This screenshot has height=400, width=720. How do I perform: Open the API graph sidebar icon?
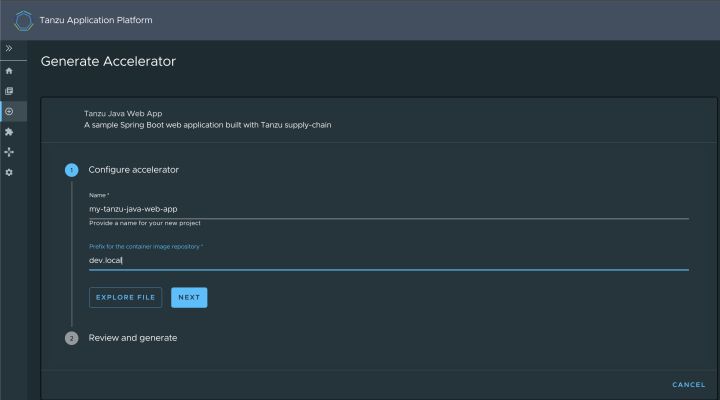[x=9, y=152]
